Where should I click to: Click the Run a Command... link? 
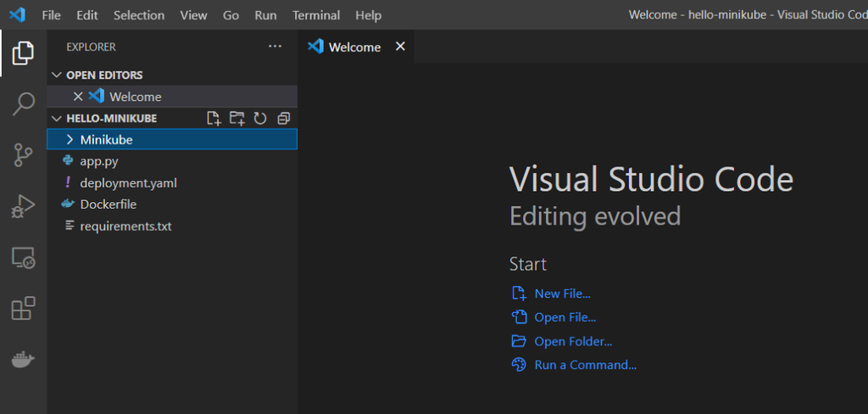coord(585,365)
